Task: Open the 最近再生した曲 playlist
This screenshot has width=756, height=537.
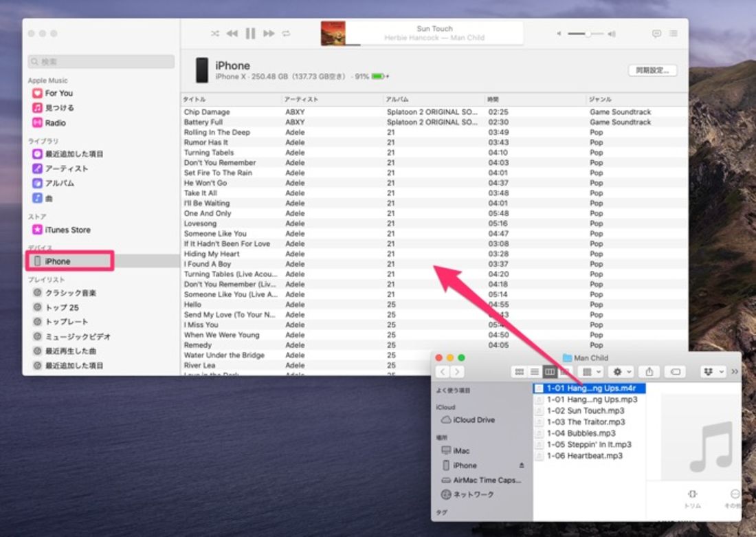Action: coord(65,351)
